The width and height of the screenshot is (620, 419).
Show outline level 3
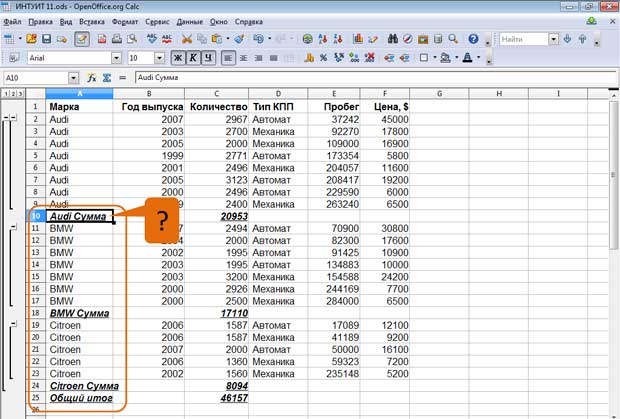pyautogui.click(x=20, y=94)
